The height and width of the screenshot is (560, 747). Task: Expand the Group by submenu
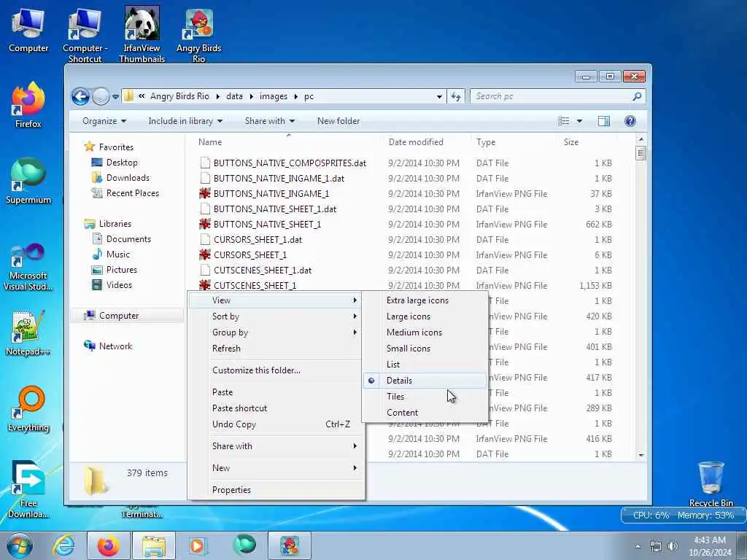pos(276,332)
